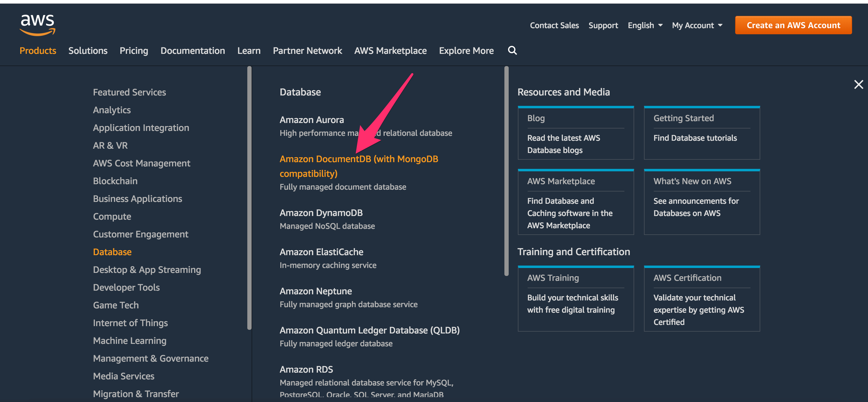Open the Partner Network menu
This screenshot has height=402, width=868.
(x=307, y=50)
